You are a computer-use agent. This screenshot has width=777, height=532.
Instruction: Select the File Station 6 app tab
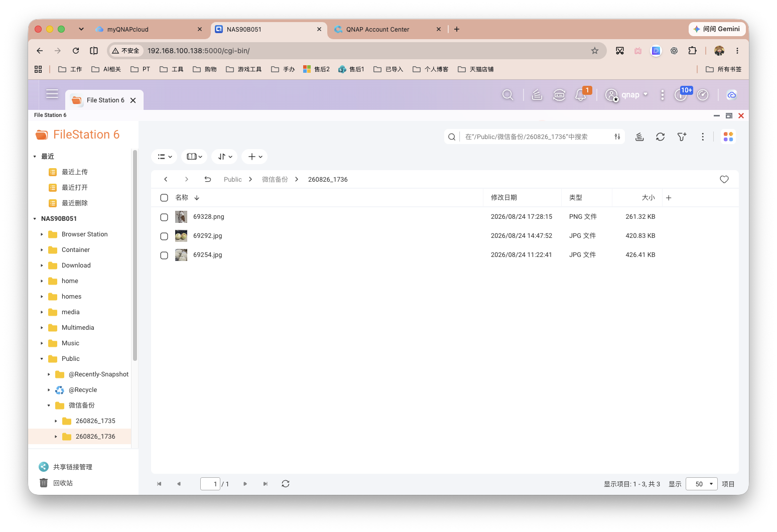[104, 100]
